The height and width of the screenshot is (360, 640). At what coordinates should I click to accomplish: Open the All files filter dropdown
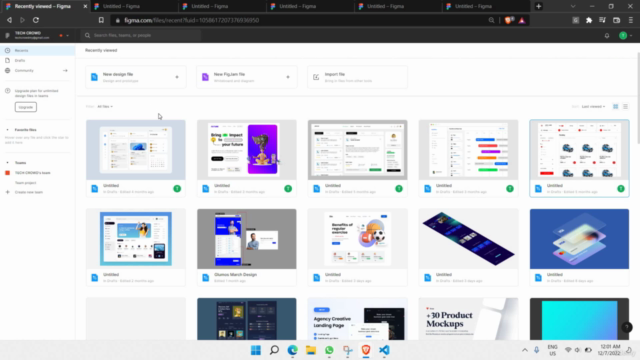[x=105, y=107]
